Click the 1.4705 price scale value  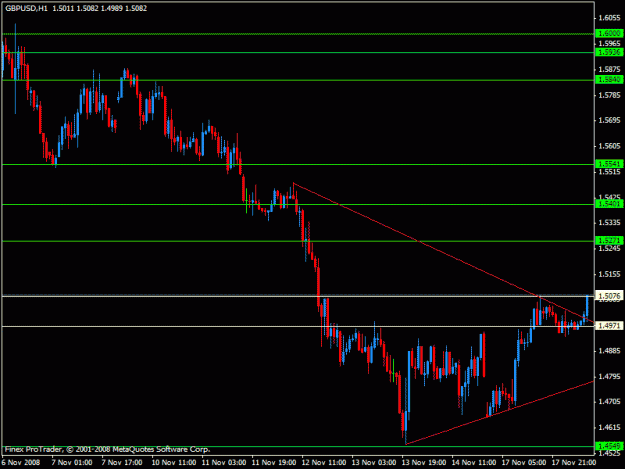coord(609,402)
